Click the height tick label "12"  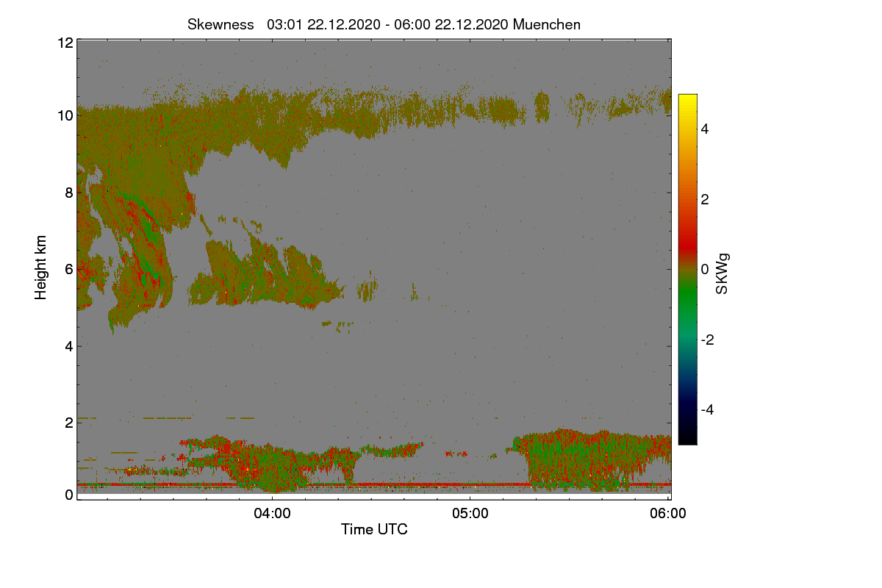tap(65, 43)
